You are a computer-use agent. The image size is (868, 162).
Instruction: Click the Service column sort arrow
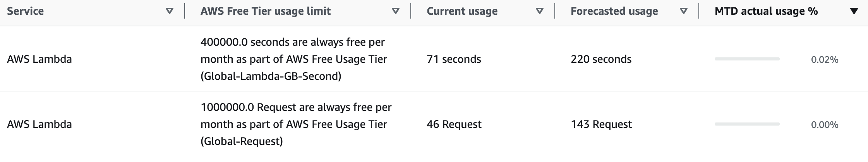pos(169,11)
